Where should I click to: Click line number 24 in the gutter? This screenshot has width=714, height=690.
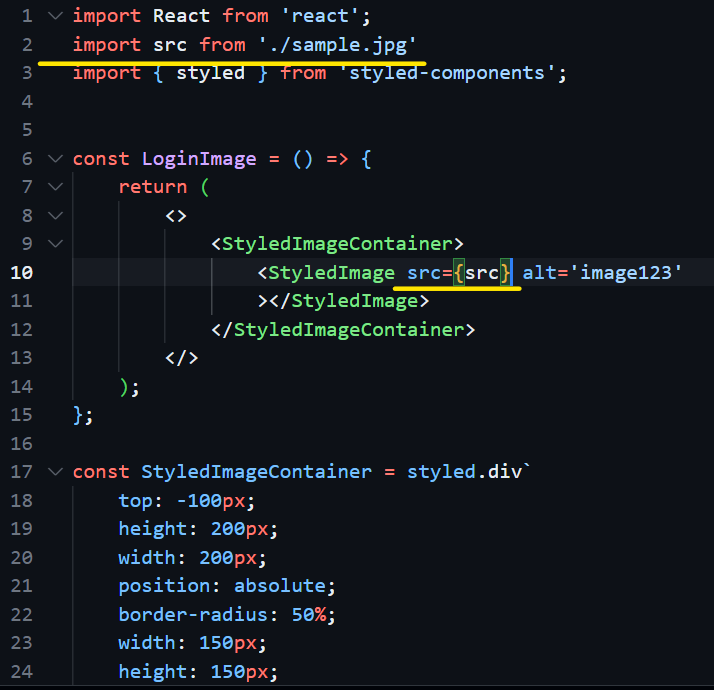tap(22, 672)
